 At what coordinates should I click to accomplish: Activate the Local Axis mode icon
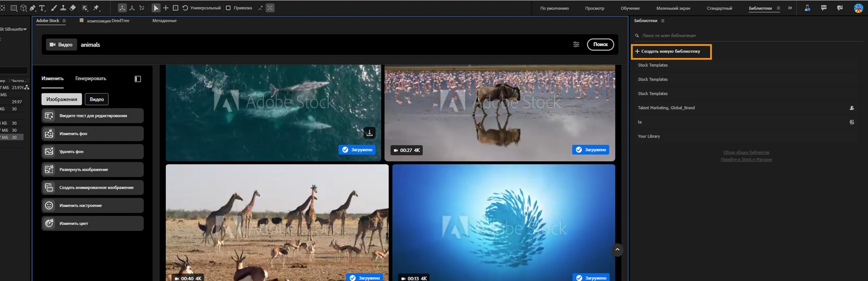[x=122, y=8]
